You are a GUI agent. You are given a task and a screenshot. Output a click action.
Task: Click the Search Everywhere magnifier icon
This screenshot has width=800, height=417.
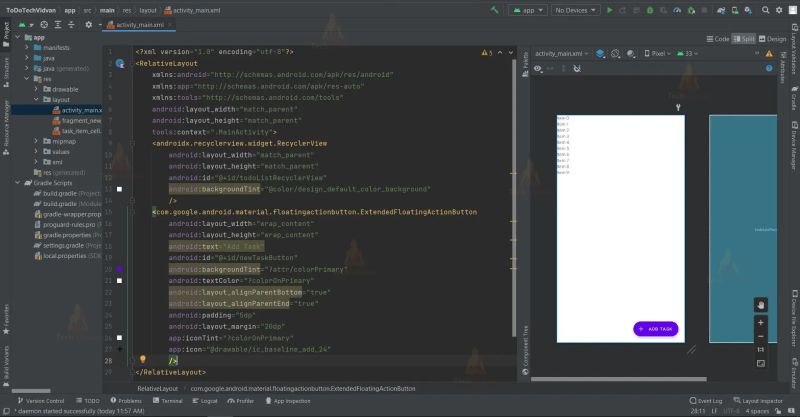pyautogui.click(x=765, y=10)
